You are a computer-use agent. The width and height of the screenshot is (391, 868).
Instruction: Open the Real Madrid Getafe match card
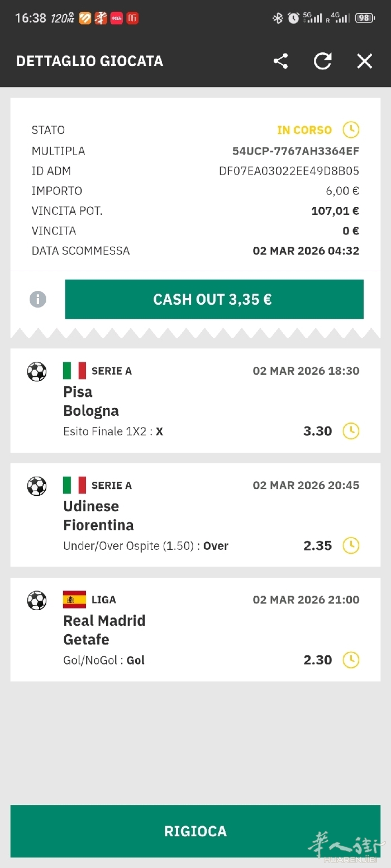point(195,630)
